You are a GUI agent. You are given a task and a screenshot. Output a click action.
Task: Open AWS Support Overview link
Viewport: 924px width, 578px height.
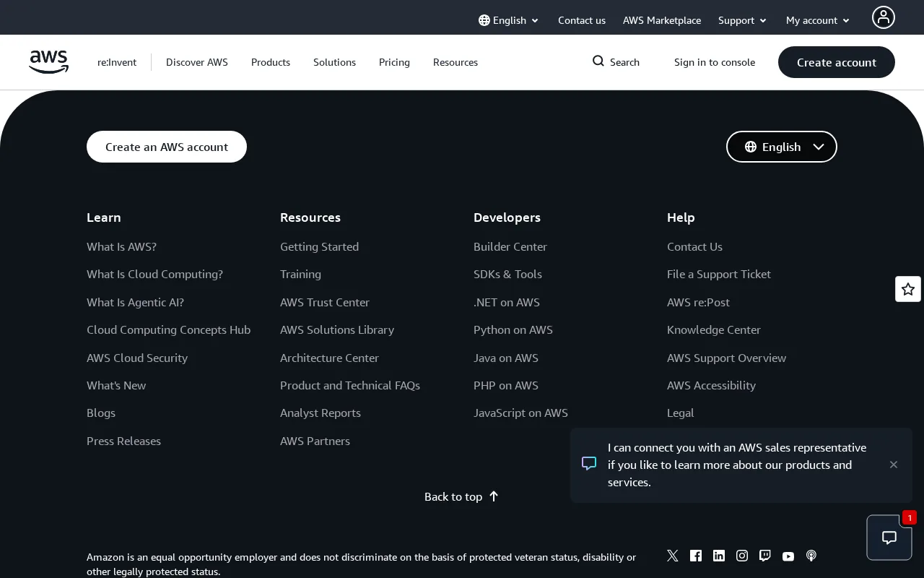tap(726, 358)
